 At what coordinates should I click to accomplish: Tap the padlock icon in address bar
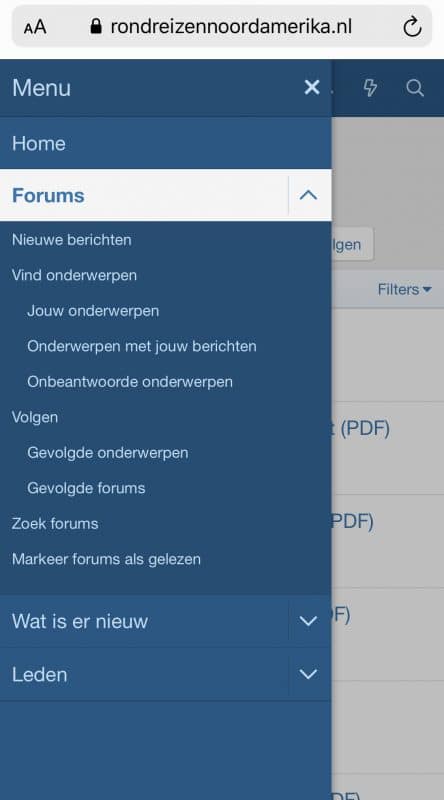[95, 26]
